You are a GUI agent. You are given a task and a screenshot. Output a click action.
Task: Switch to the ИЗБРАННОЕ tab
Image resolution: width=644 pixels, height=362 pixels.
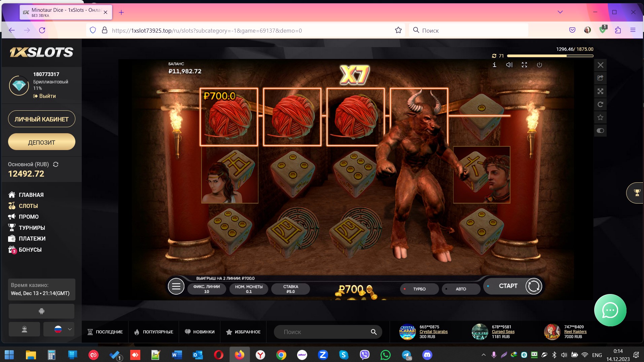click(243, 332)
